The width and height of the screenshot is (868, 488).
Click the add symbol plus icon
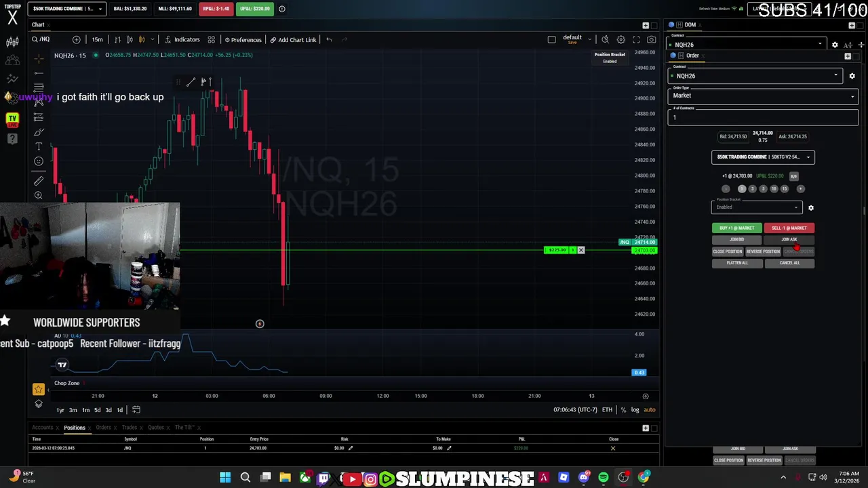tap(76, 39)
